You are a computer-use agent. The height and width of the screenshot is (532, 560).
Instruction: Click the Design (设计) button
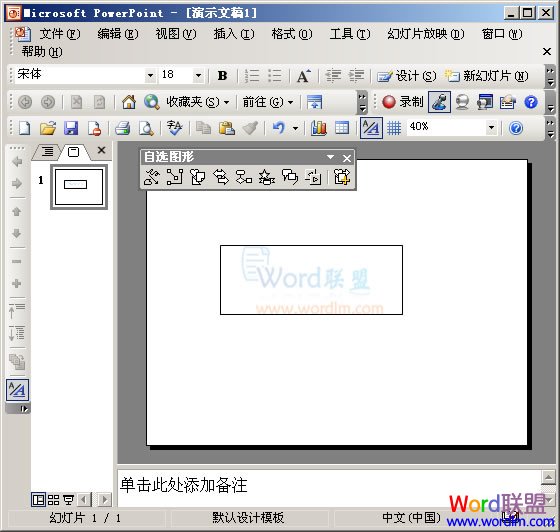[407, 76]
